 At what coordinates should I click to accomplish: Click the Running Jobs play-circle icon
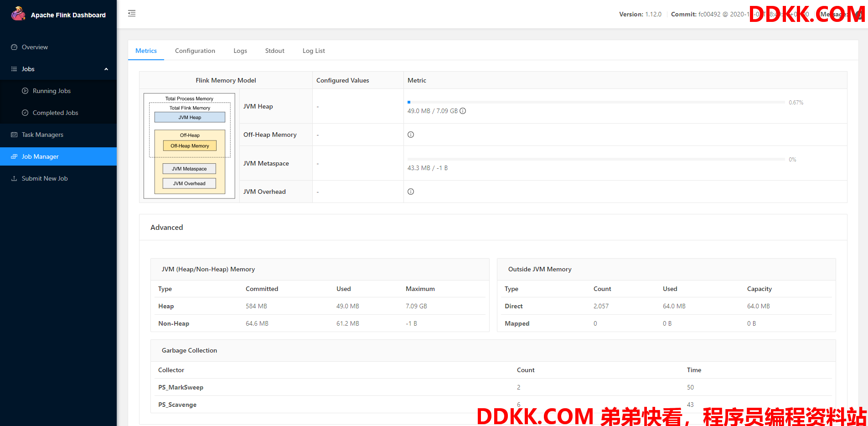(25, 91)
